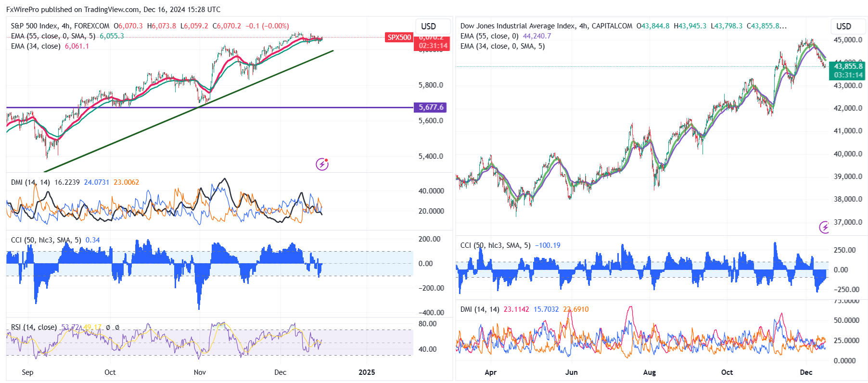Click the EMA value 44,240.7

tap(537, 36)
